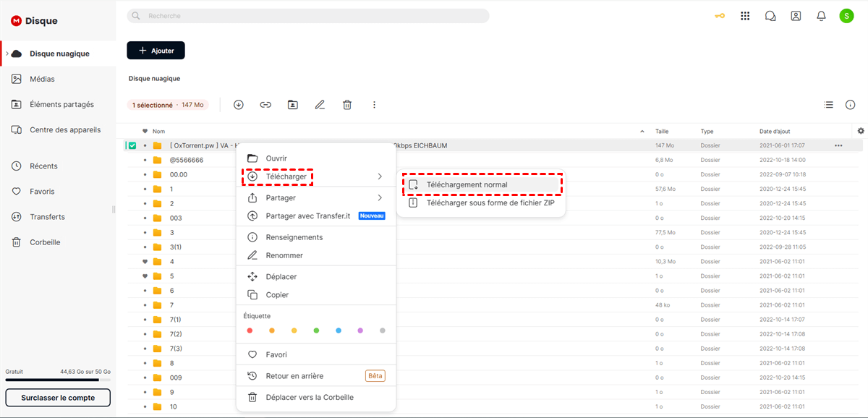
Task: Choose Copier in the context menu
Action: (316, 294)
